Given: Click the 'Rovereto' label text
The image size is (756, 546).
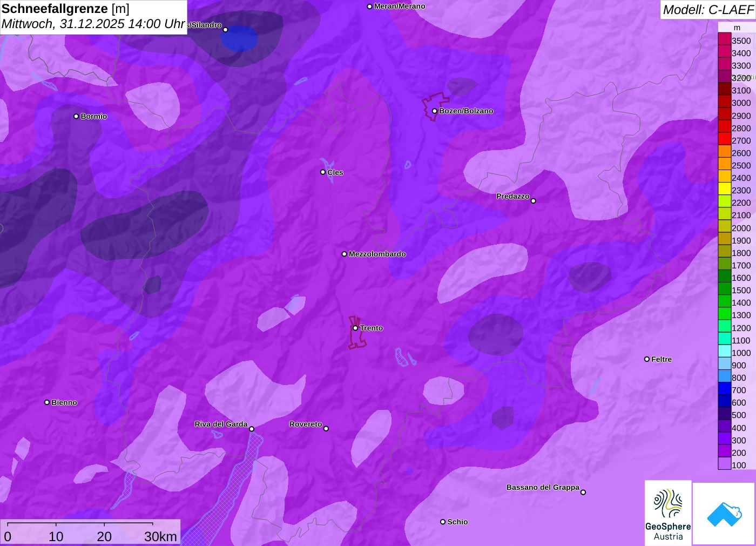Looking at the screenshot, I should pyautogui.click(x=306, y=424).
